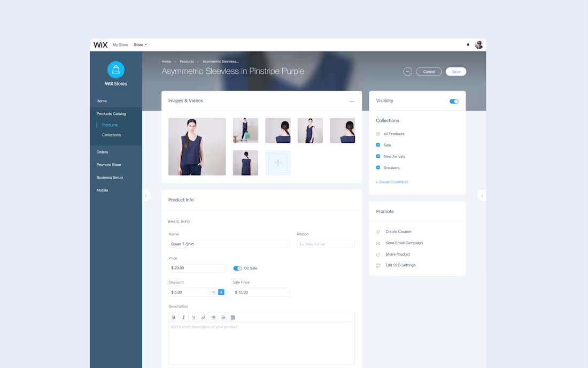Apply Italic formatting in the Description toolbar

pos(183,317)
